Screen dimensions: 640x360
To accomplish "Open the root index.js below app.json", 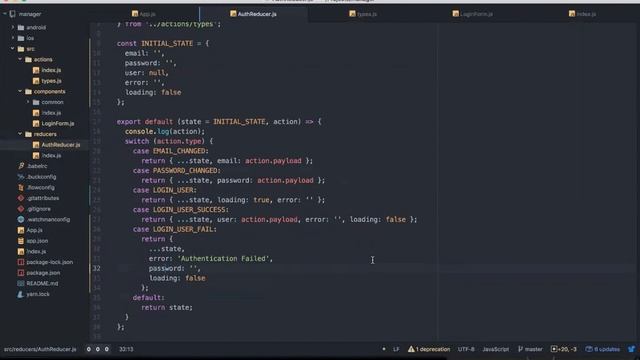I will coord(36,251).
